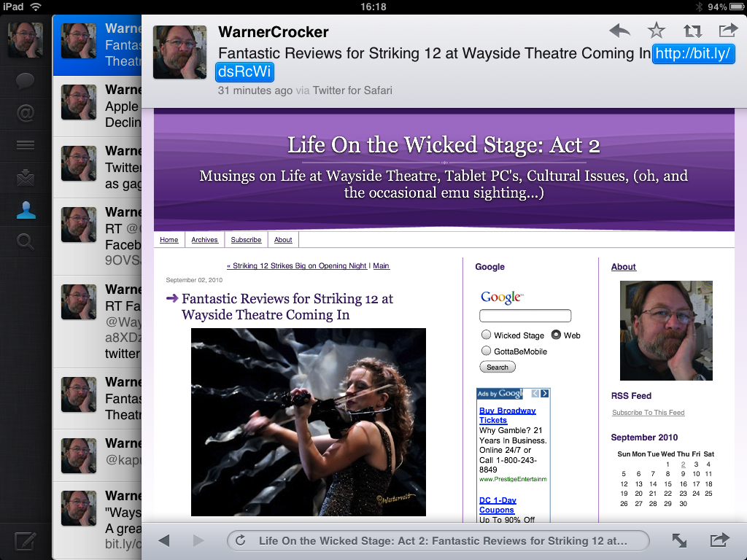747x560 pixels.
Task: Open the About tab in blog navigation
Action: click(x=283, y=239)
